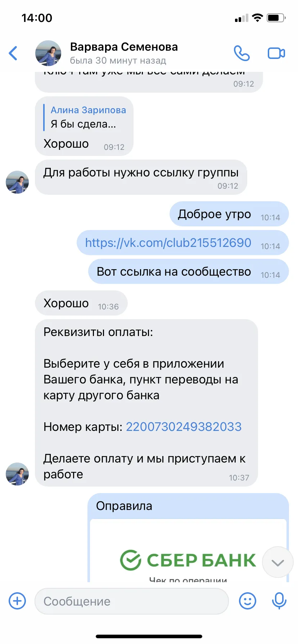
Task: Open the vk.com/club215512690 link
Action: 168,243
